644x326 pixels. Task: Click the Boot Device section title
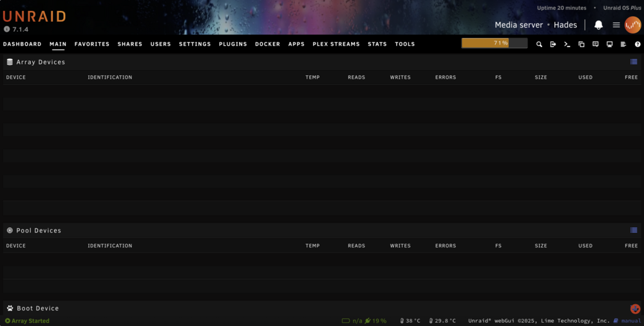tap(38, 309)
